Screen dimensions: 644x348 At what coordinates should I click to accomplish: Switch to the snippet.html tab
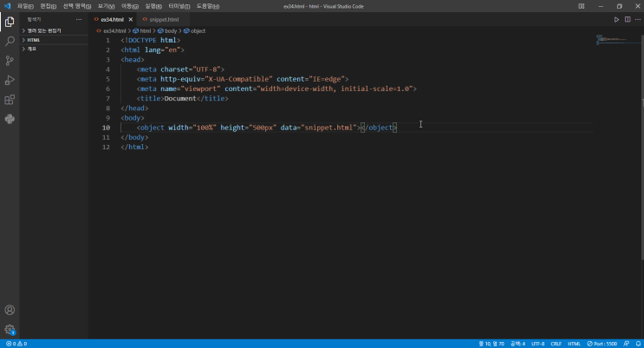163,19
